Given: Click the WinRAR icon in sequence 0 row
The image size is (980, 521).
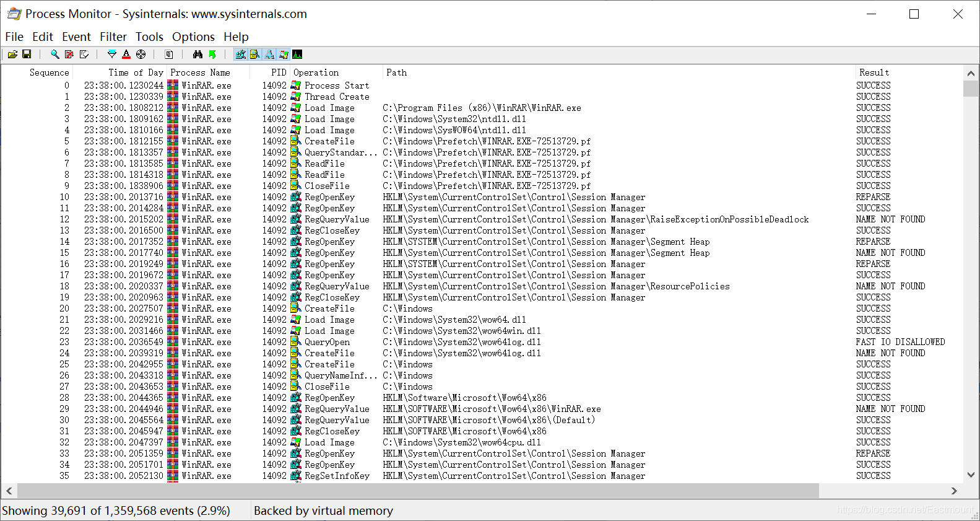Looking at the screenshot, I should tap(173, 85).
